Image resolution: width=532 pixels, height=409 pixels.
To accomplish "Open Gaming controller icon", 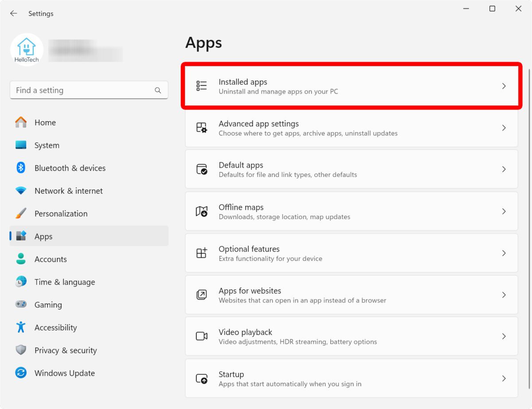I will (x=21, y=304).
